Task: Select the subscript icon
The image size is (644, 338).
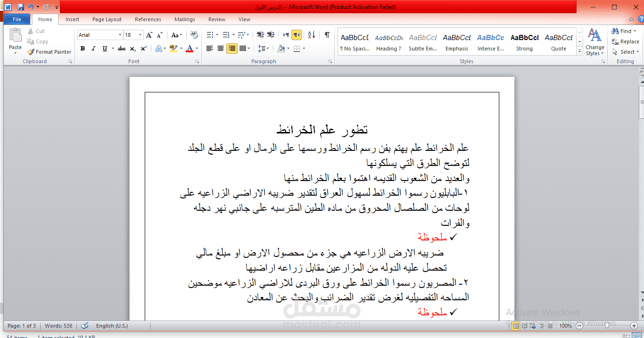Action: [x=132, y=49]
